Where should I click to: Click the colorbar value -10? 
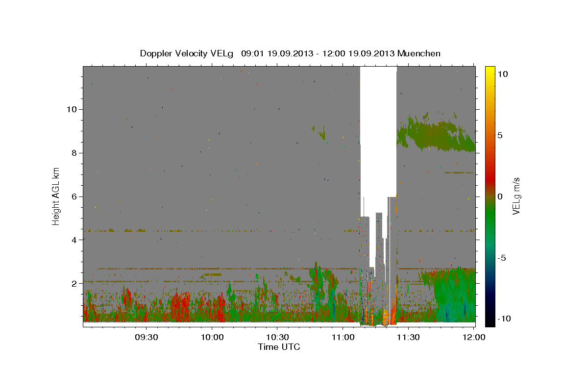point(504,318)
